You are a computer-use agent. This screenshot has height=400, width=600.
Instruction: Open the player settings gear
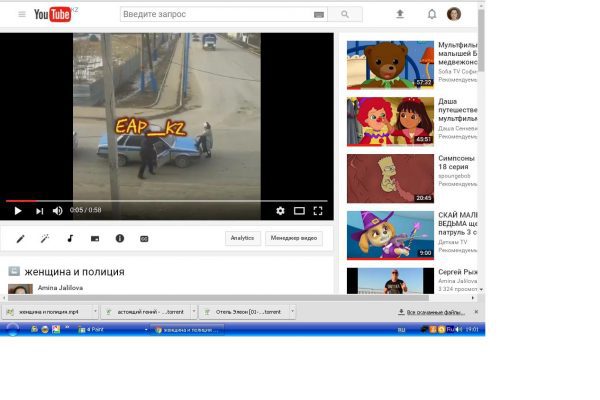(x=280, y=211)
